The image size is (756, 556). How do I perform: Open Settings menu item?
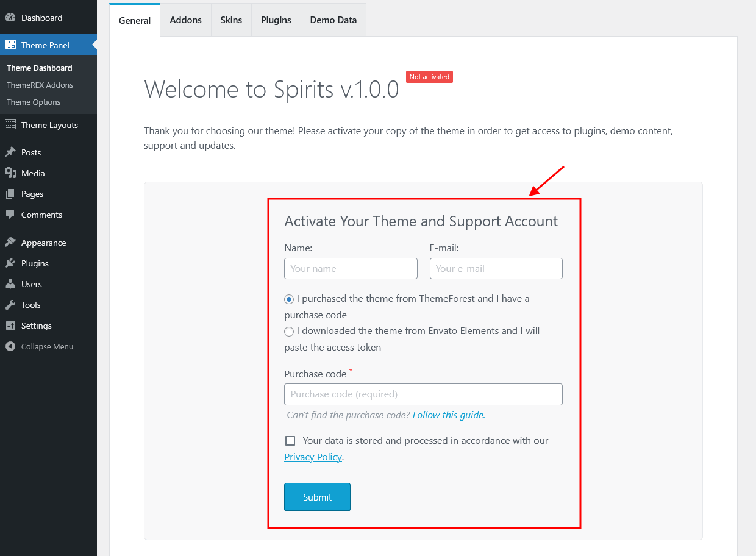pos(48,326)
